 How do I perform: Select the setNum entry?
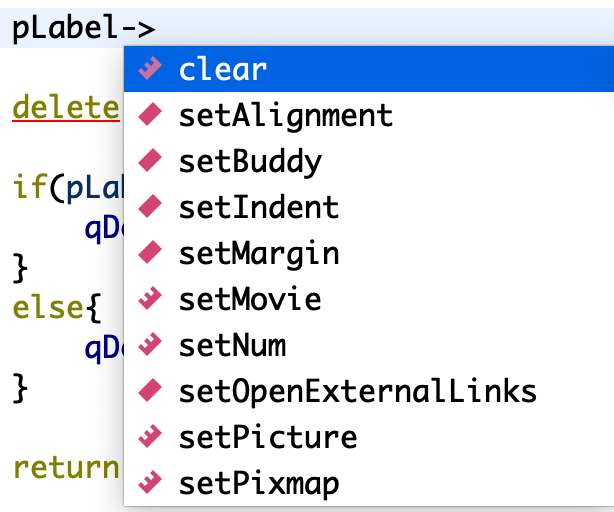tap(369, 345)
